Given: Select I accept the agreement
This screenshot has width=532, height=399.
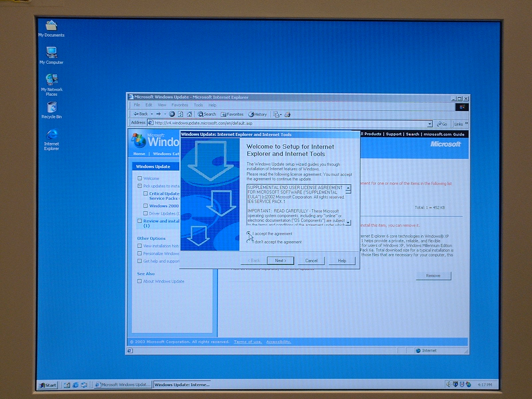Looking at the screenshot, I should [249, 233].
